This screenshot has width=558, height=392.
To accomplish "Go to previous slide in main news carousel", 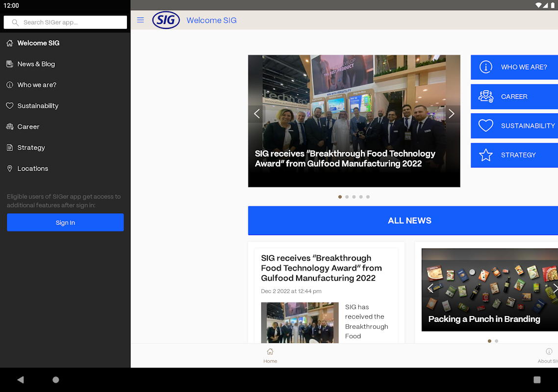I will tap(256, 114).
